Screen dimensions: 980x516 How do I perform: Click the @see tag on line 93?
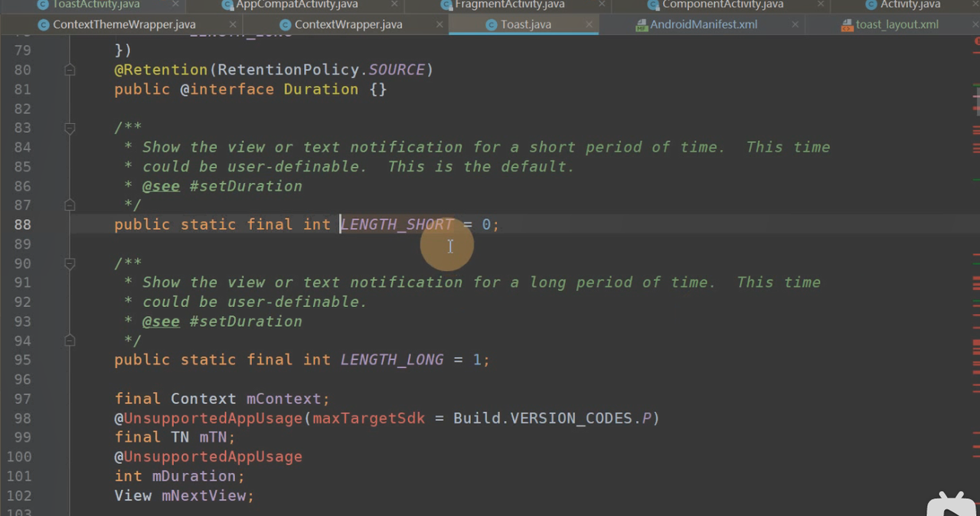pos(161,322)
